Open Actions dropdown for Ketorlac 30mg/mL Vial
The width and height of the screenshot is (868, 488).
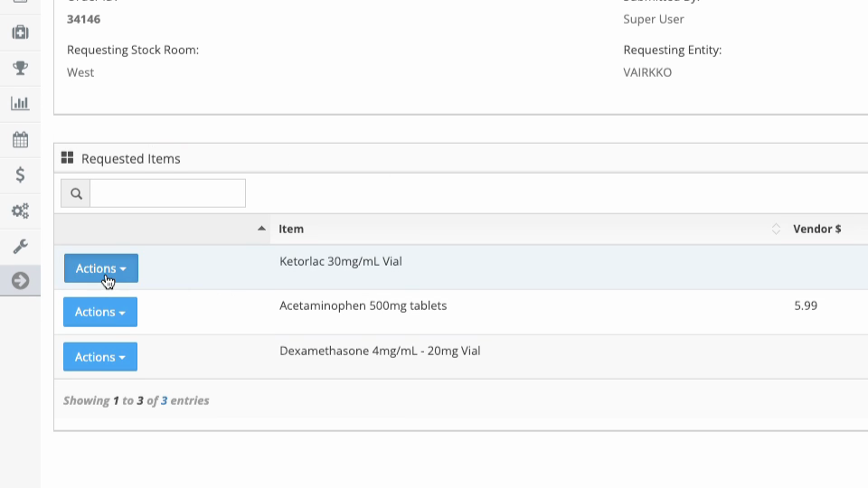click(100, 268)
